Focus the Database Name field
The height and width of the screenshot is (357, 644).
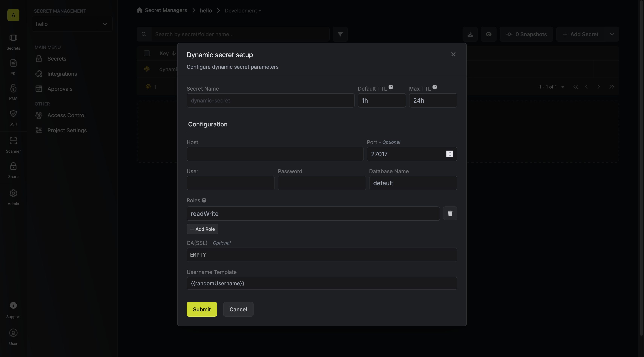413,183
